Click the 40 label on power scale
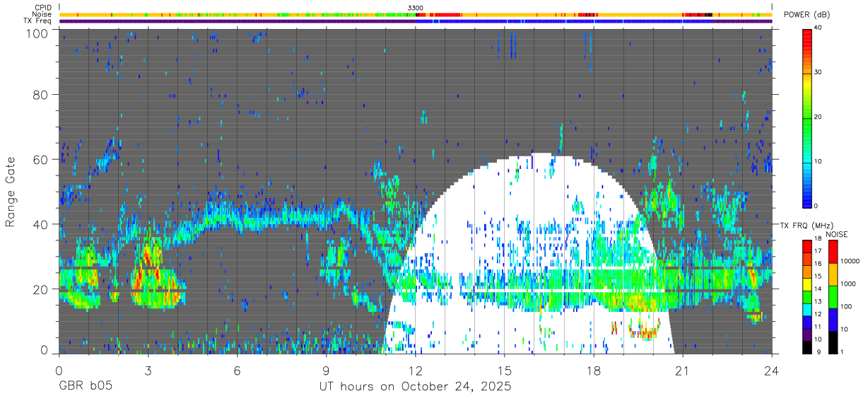The width and height of the screenshot is (868, 401). coord(817,28)
